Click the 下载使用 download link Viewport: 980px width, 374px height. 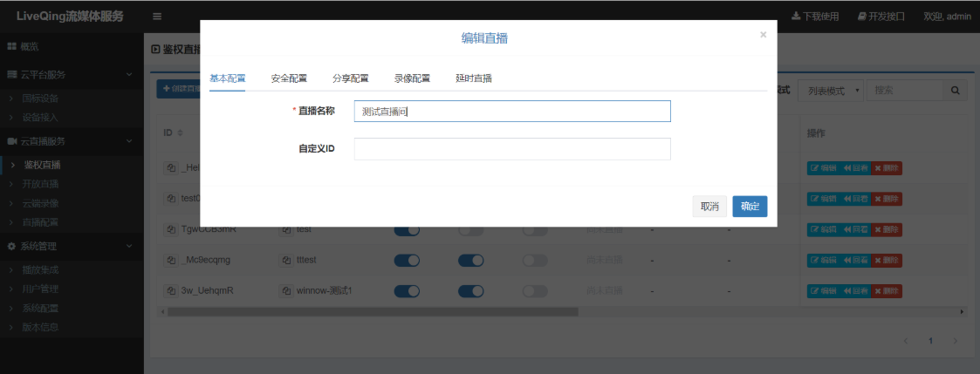tap(815, 17)
